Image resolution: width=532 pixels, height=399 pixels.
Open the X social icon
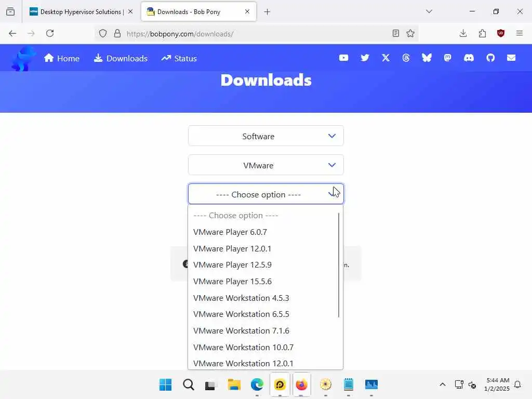point(385,58)
